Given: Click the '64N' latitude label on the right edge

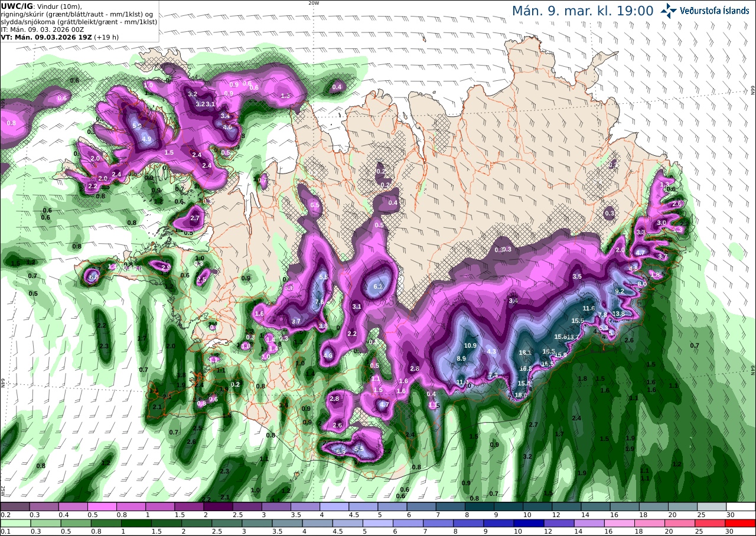Looking at the screenshot, I should click(753, 371).
